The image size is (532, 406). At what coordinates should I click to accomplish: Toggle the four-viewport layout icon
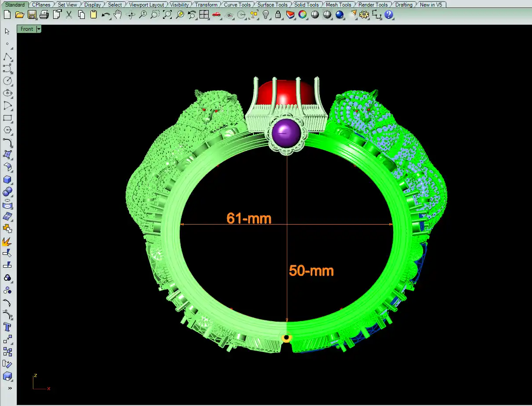[204, 14]
